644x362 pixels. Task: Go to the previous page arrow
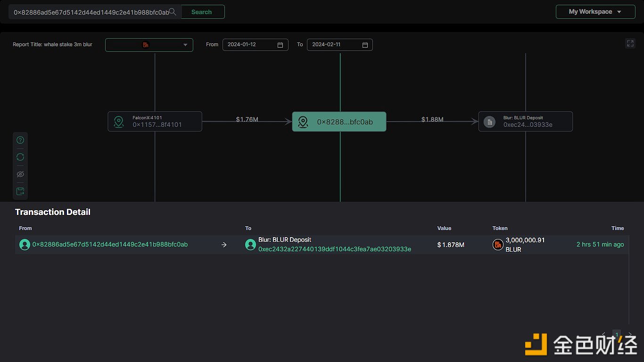604,335
